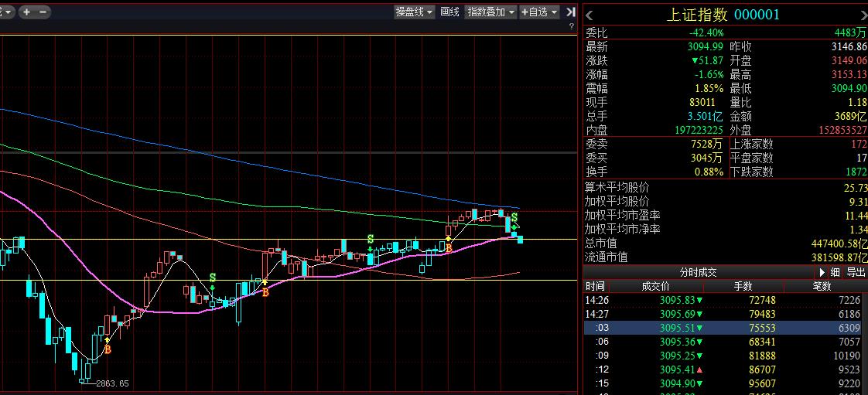
Task: Expand the 指数叠加 dropdown menu
Action: click(x=490, y=12)
